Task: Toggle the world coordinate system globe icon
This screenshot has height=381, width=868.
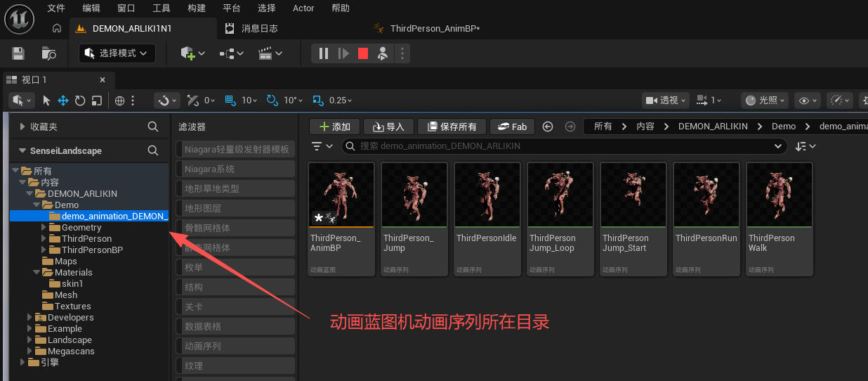Action: click(120, 101)
